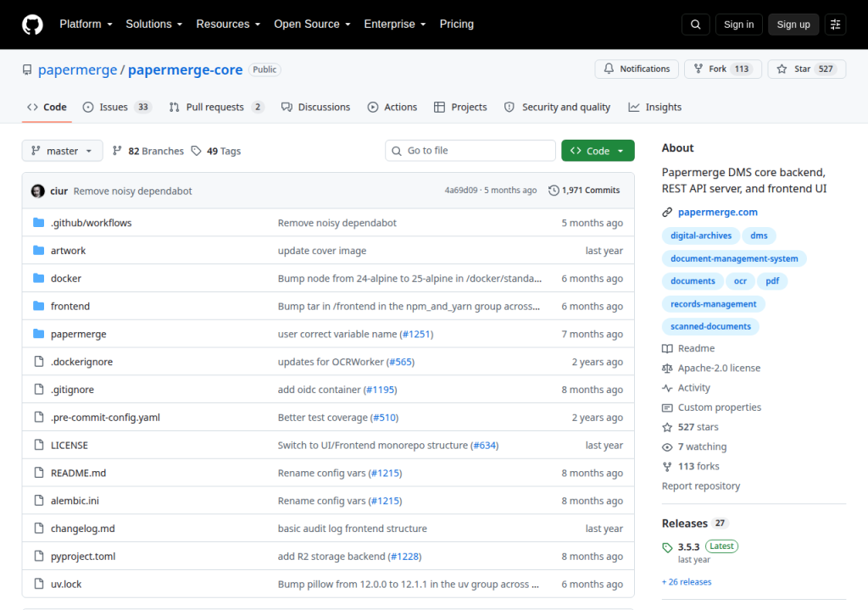Viewport: 868px width, 610px height.
Task: Open the 1,971 Commits link
Action: click(x=584, y=191)
